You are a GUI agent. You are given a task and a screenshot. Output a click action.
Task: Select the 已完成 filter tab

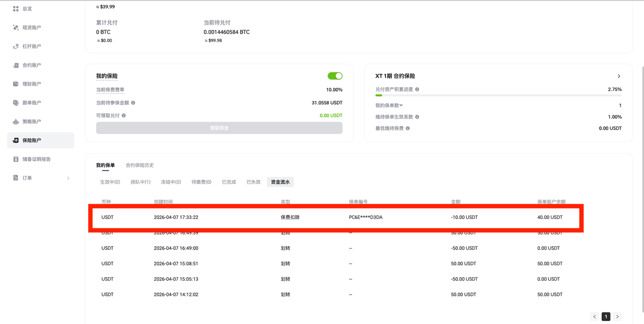click(x=228, y=182)
